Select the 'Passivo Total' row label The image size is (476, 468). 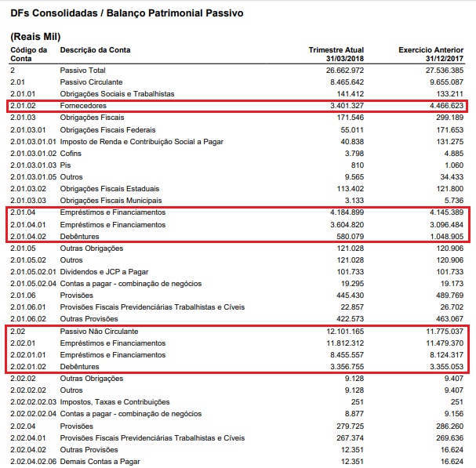(82, 71)
